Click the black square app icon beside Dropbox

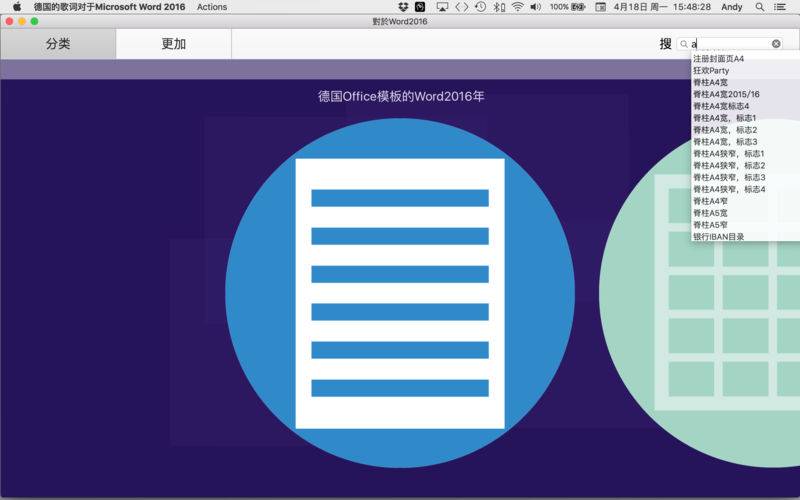pyautogui.click(x=420, y=7)
